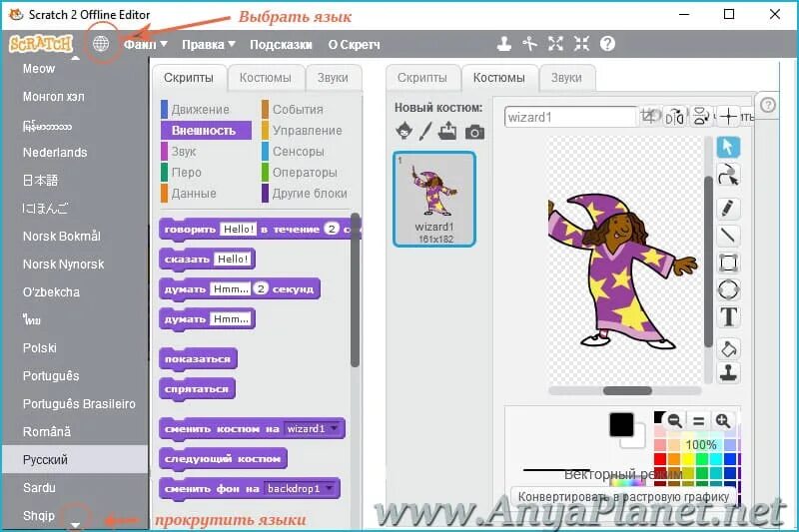The width and height of the screenshot is (799, 532).
Task: Choose costume from library icon
Action: (x=404, y=131)
